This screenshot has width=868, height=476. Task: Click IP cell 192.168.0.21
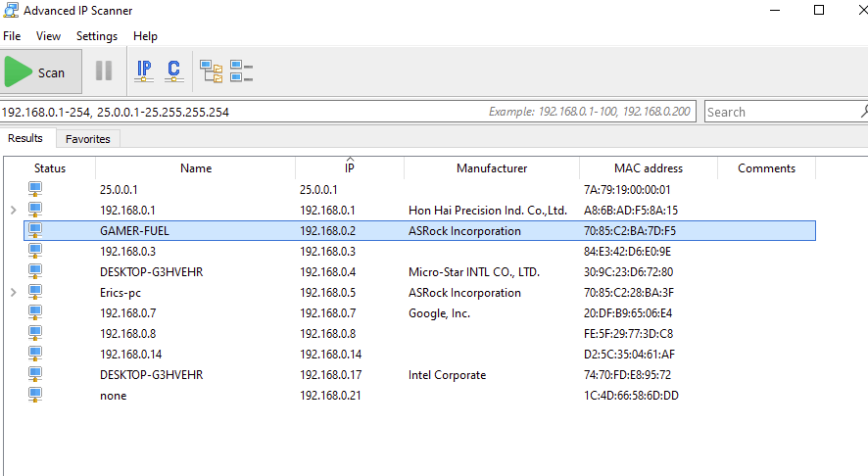(x=330, y=396)
